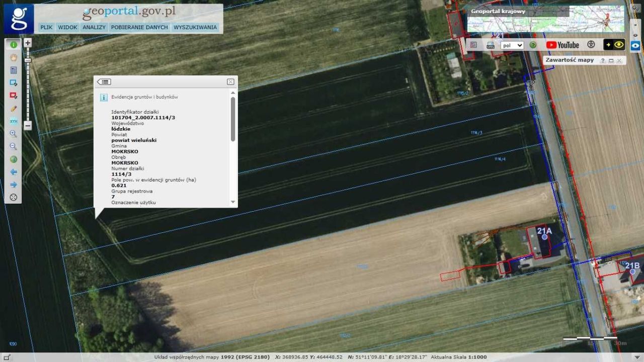The width and height of the screenshot is (644, 362).
Task: Click the green help question mark icon
Action: pos(533,45)
